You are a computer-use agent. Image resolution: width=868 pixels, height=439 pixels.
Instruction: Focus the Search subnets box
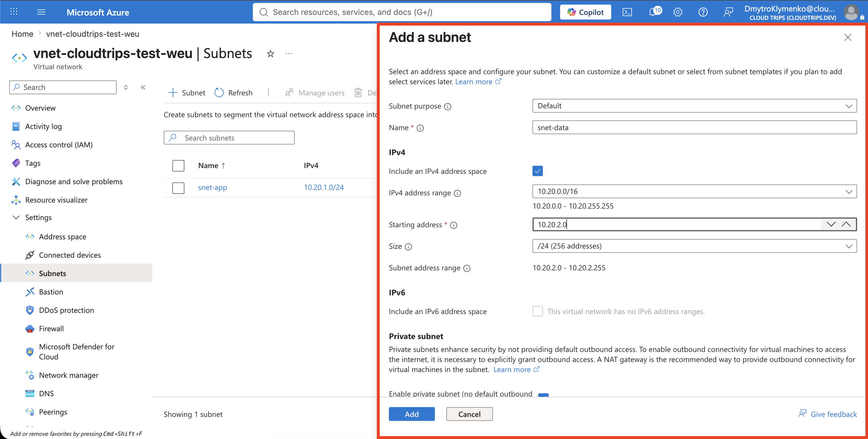(229, 138)
